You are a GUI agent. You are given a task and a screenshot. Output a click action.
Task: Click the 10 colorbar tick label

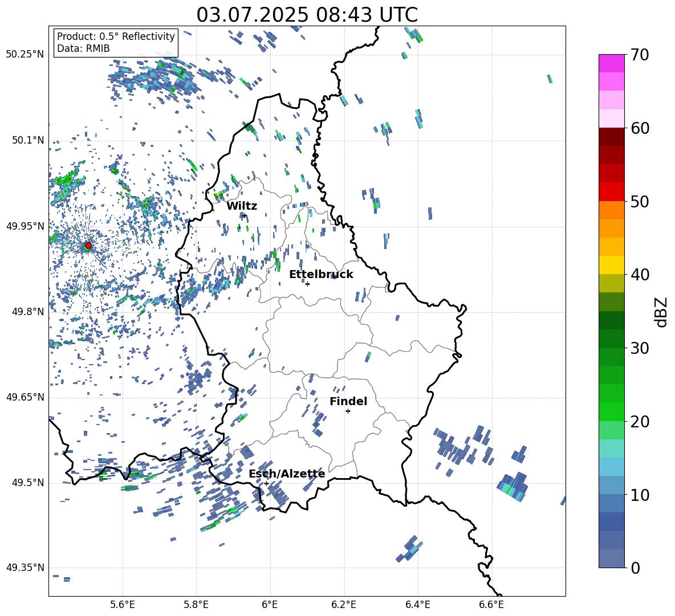(x=640, y=495)
